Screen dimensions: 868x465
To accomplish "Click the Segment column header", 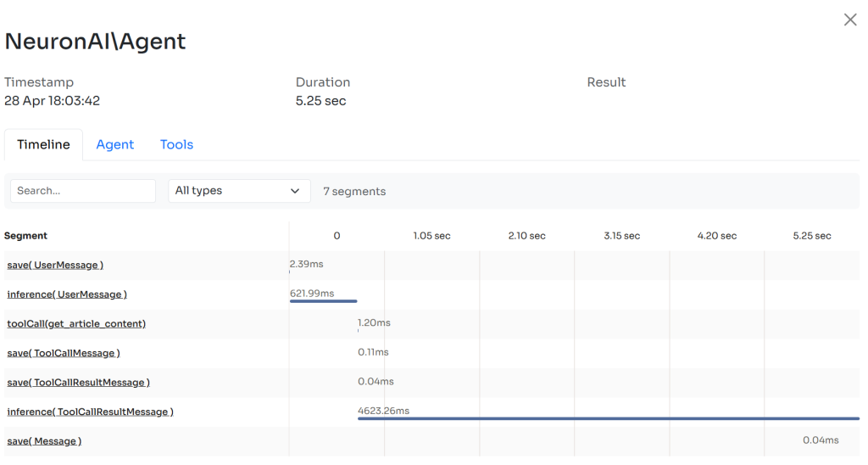I will pyautogui.click(x=25, y=236).
